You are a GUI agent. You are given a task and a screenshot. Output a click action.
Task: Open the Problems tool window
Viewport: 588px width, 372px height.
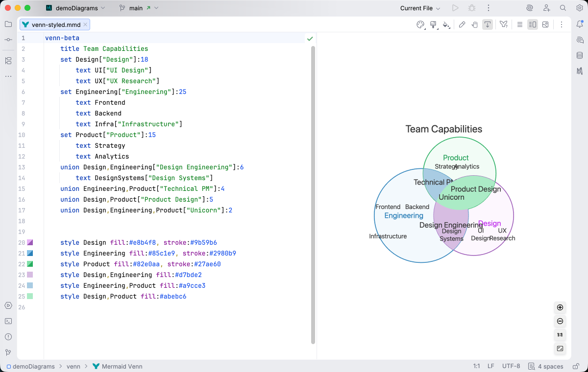pyautogui.click(x=8, y=337)
